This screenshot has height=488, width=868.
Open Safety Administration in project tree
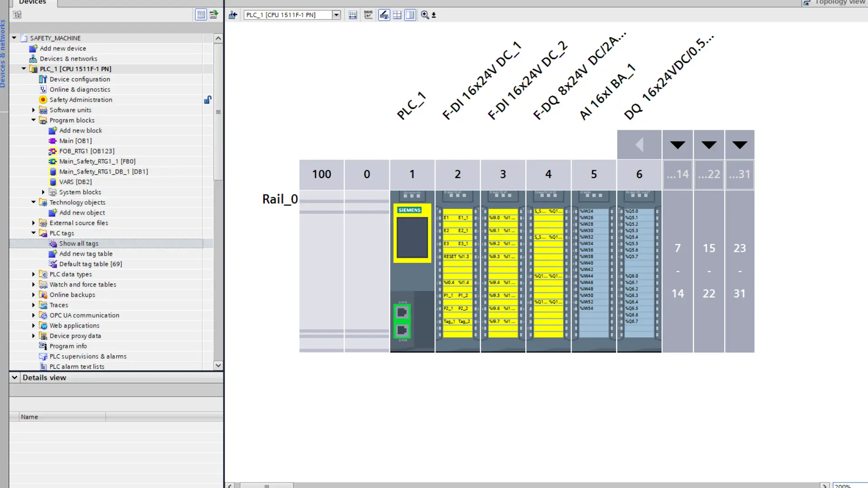80,100
